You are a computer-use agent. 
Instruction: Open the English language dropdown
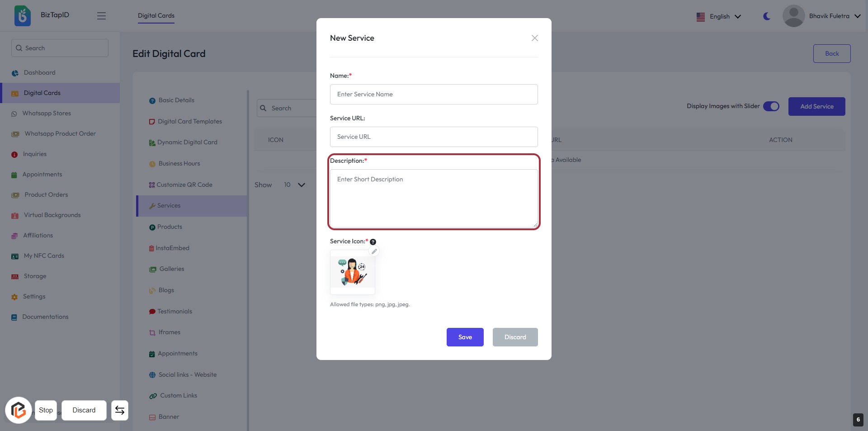[719, 17]
